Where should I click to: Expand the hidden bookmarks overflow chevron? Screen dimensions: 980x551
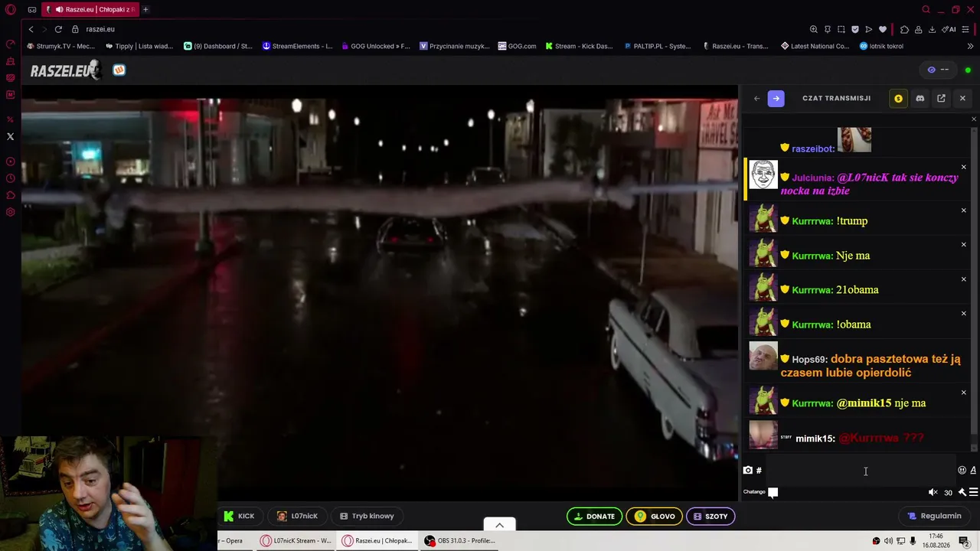coord(971,46)
